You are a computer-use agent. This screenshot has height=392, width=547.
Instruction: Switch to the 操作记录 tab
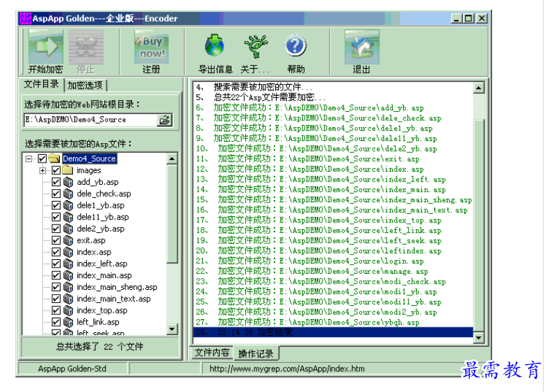256,354
